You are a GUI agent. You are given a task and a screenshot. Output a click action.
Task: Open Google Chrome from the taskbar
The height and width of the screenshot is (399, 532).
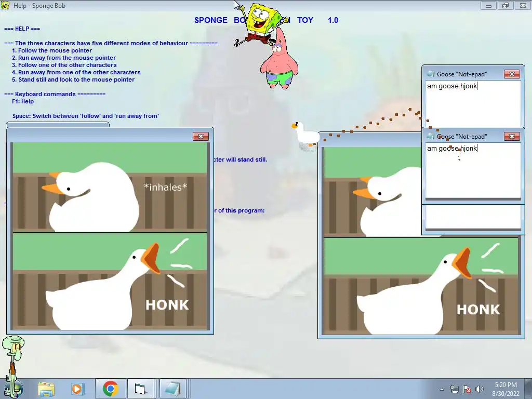[110, 389]
